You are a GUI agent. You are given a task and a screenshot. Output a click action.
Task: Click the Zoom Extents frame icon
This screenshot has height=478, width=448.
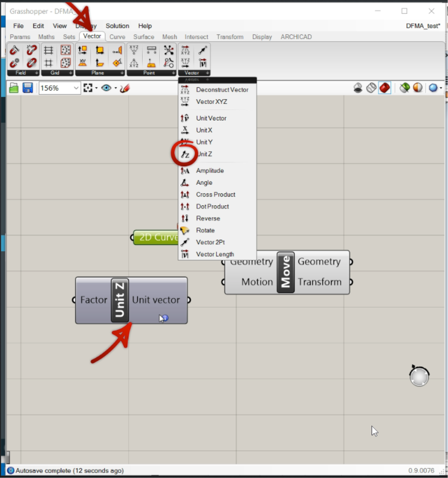88,88
